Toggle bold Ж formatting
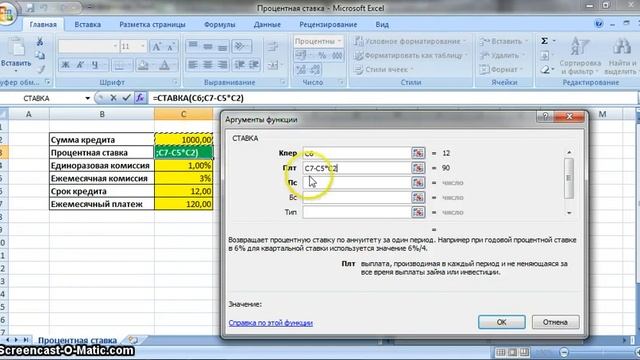Screen dimensions: 640x360 [65, 65]
